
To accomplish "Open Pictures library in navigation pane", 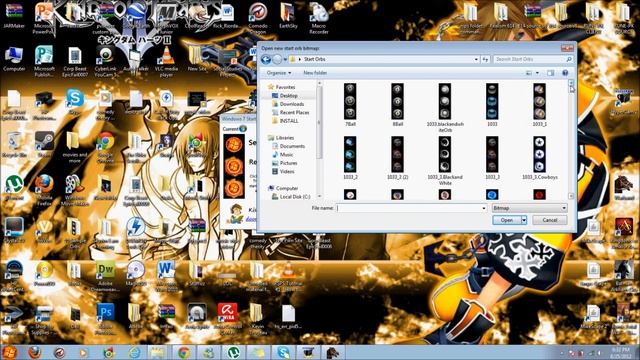I will coord(288,163).
